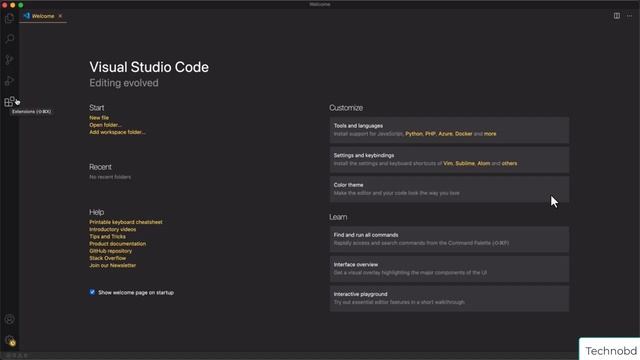This screenshot has height=360, width=640.
Task: Open the Explorer view in the activity bar
Action: [x=9, y=18]
